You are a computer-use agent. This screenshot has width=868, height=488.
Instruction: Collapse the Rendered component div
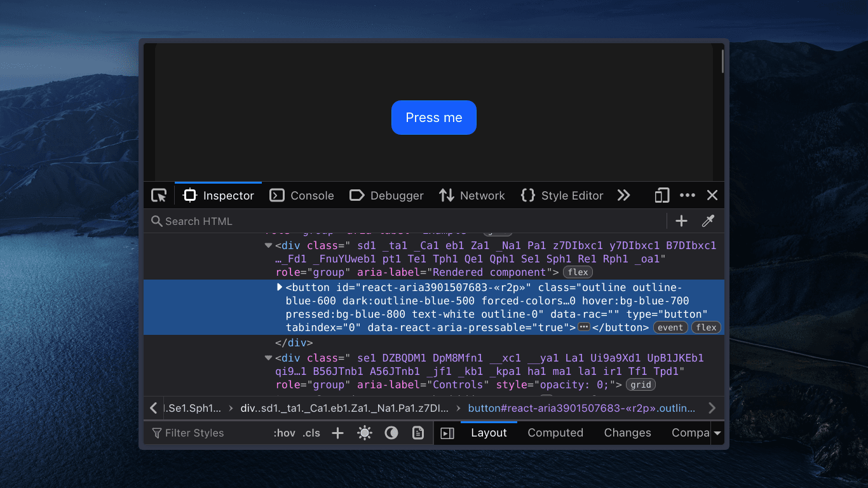(268, 245)
